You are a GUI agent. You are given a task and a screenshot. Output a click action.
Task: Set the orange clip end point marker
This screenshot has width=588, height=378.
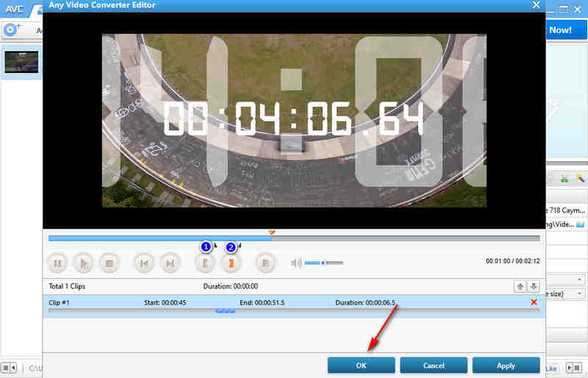pyautogui.click(x=231, y=263)
